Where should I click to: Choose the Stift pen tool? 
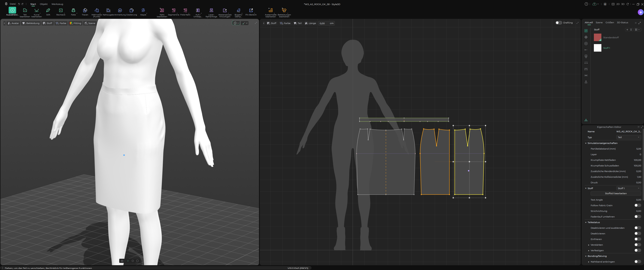click(x=48, y=11)
